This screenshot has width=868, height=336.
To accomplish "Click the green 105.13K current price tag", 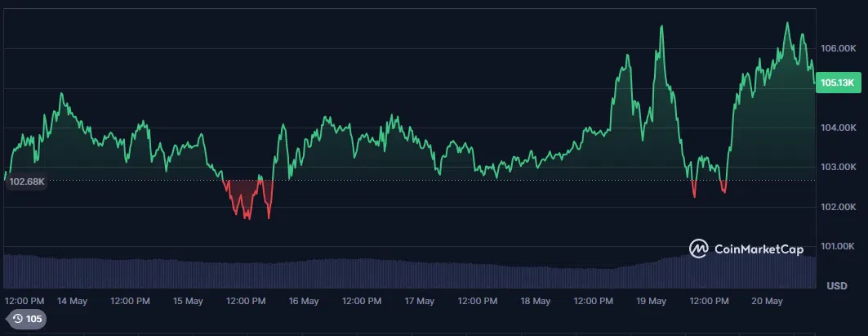I will pos(838,83).
